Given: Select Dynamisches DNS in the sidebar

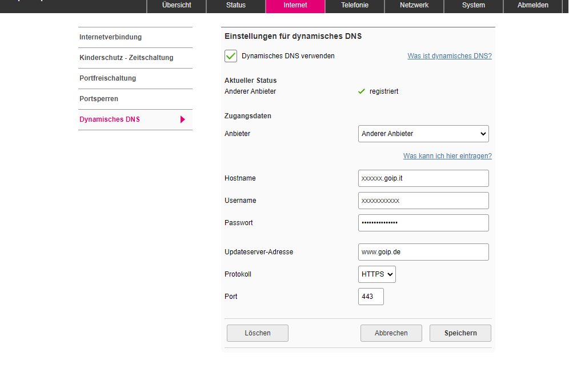Looking at the screenshot, I should (x=135, y=119).
